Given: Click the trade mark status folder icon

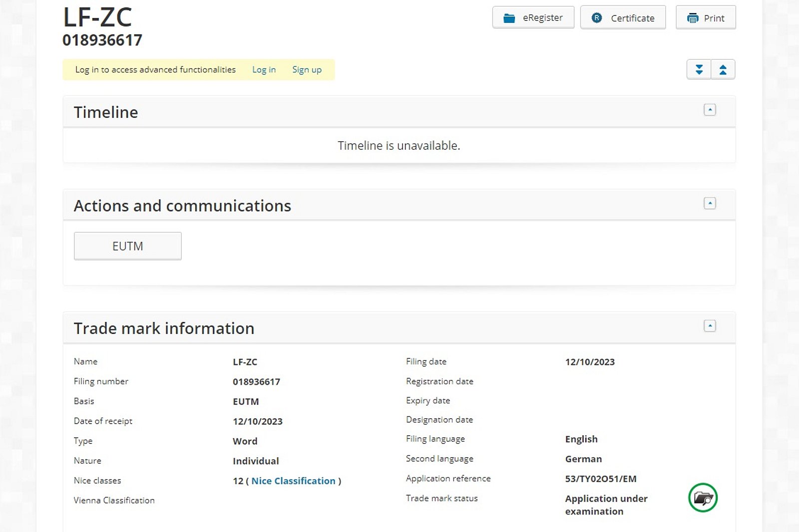Looking at the screenshot, I should 703,498.
